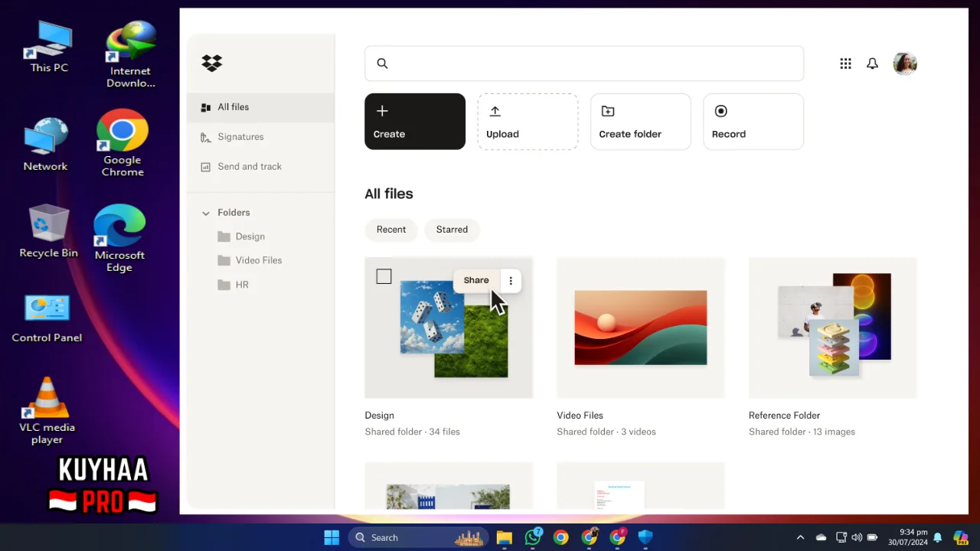Click 'Shared folder · 3 videos' text
The width and height of the screenshot is (980, 551).
click(606, 432)
